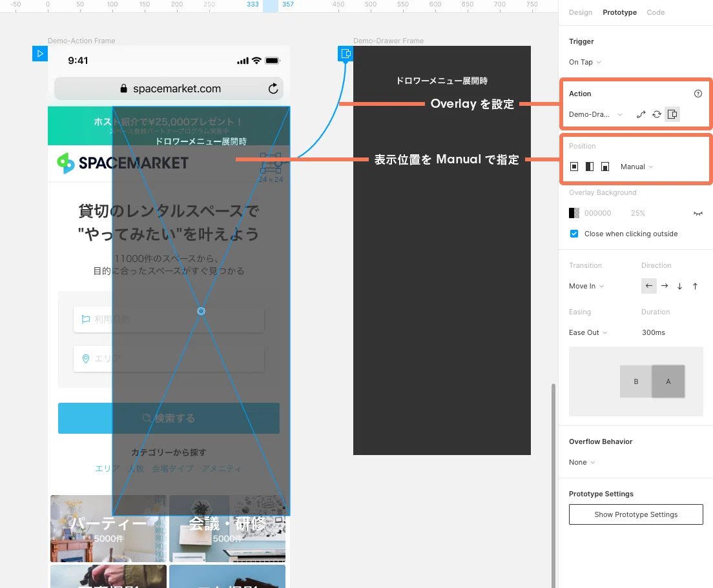
Task: Edit the 300ms duration field
Action: [654, 332]
